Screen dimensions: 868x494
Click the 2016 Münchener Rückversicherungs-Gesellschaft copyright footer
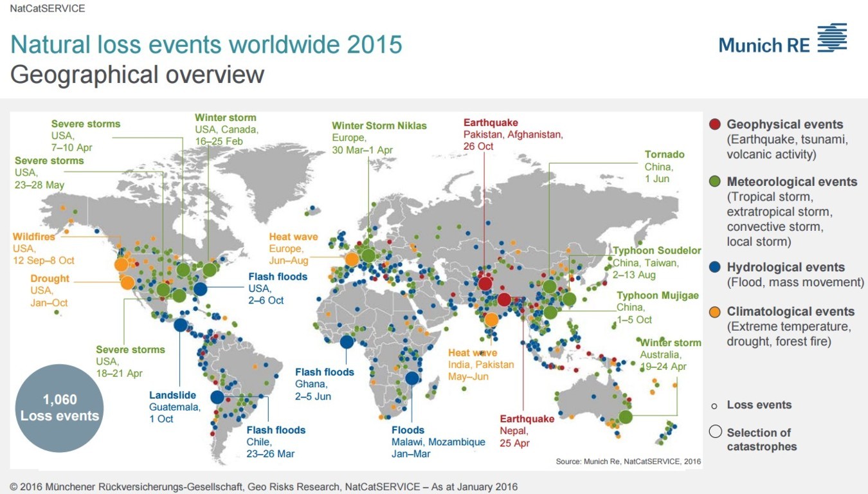click(x=264, y=487)
